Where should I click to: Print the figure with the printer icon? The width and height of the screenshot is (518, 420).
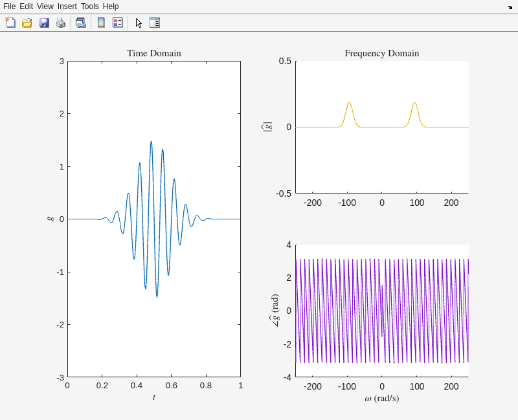pyautogui.click(x=61, y=23)
